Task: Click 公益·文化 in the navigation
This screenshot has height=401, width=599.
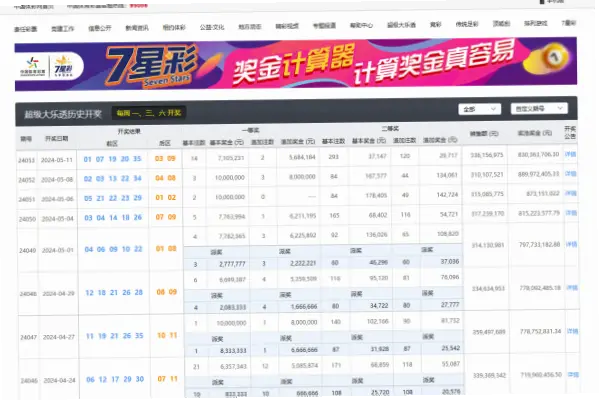Action: point(212,27)
